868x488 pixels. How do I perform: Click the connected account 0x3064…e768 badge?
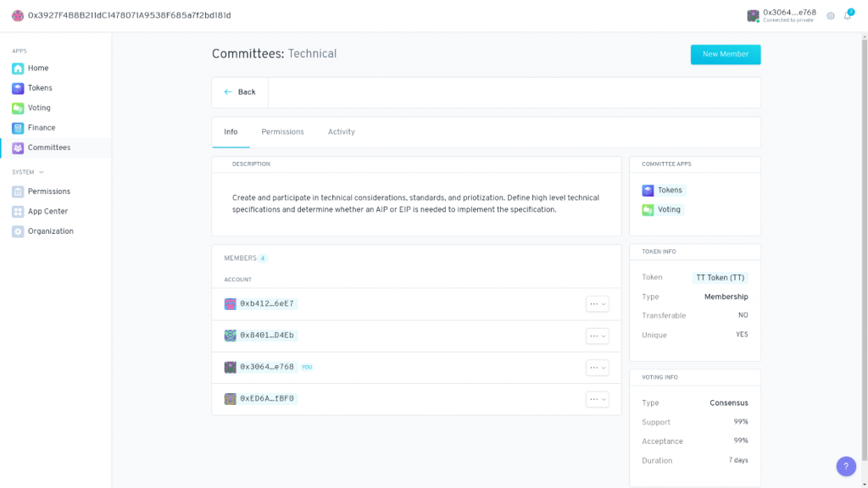780,16
